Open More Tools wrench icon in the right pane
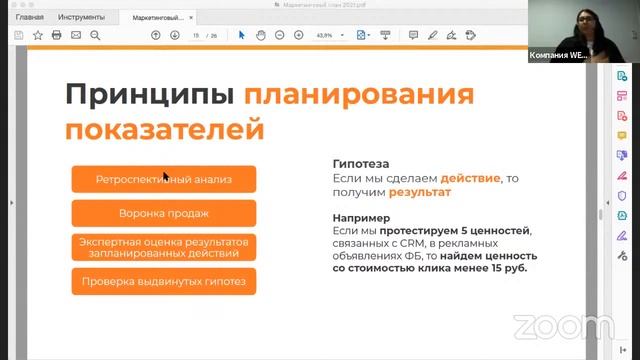This screenshot has height=360, width=640. [622, 256]
